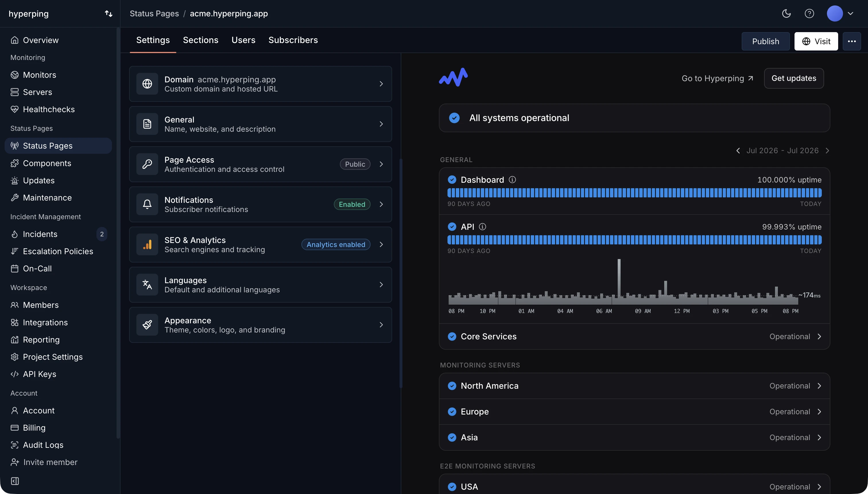Go to Maintenance in the sidebar
Image resolution: width=868 pixels, height=494 pixels.
(x=58, y=198)
